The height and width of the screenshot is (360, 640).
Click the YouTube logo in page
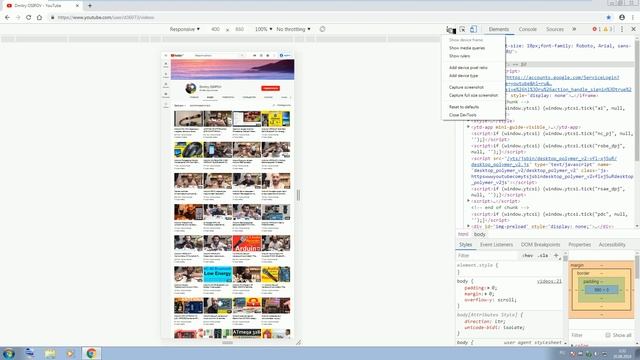(x=177, y=56)
